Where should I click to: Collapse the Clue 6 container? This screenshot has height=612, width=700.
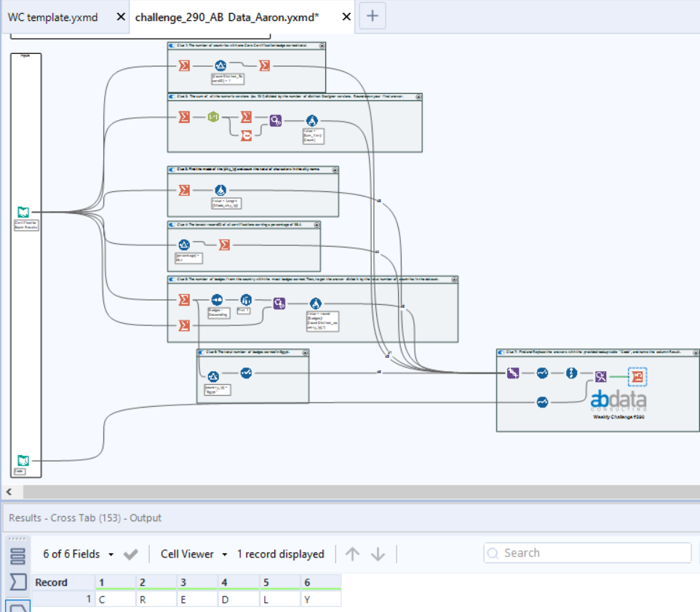click(x=305, y=353)
